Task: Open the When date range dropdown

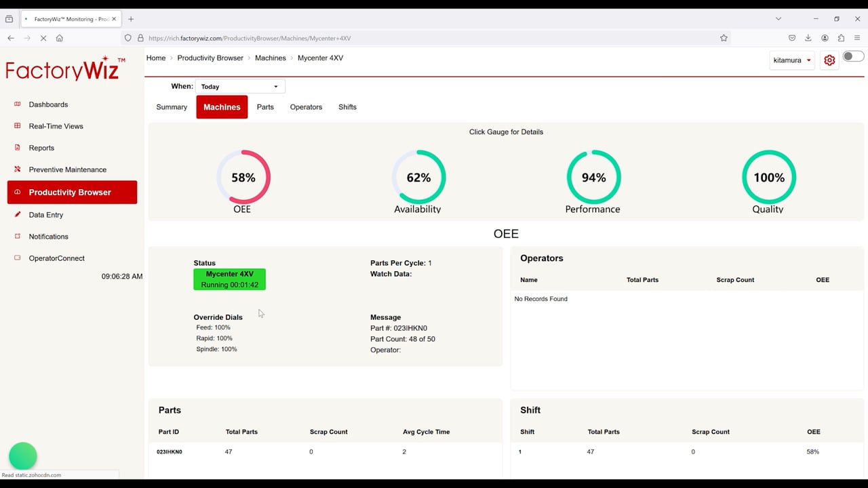Action: pos(240,87)
